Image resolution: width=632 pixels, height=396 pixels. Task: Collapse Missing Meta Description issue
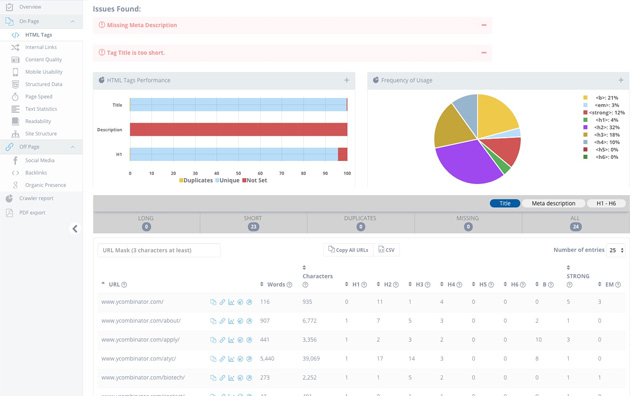484,25
